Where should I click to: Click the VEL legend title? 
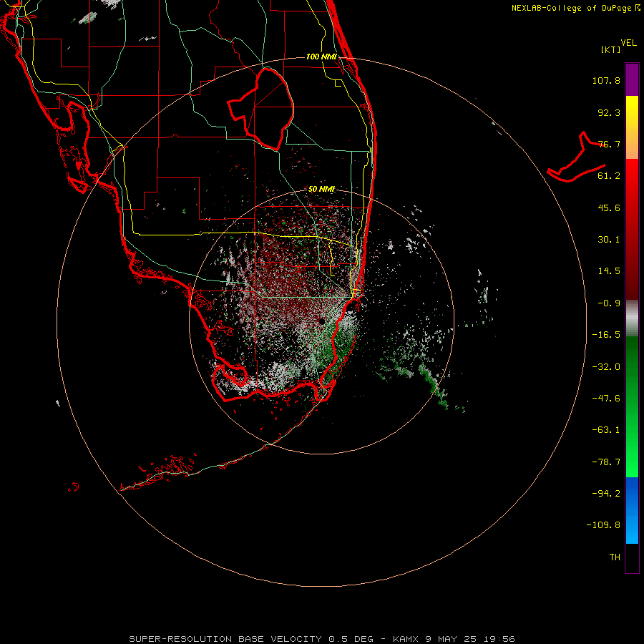pos(628,43)
